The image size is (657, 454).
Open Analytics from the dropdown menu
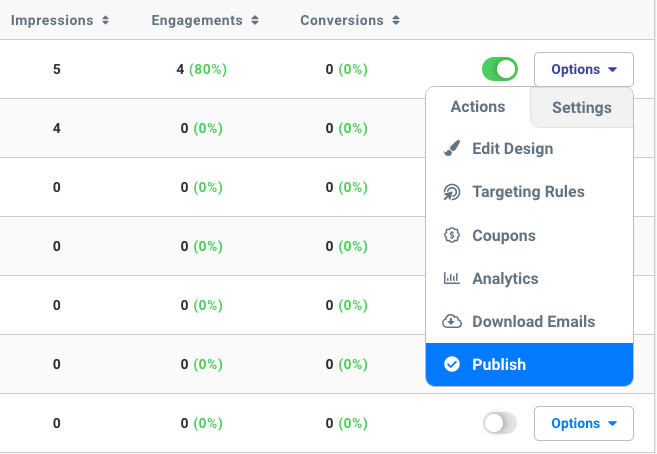tap(505, 279)
